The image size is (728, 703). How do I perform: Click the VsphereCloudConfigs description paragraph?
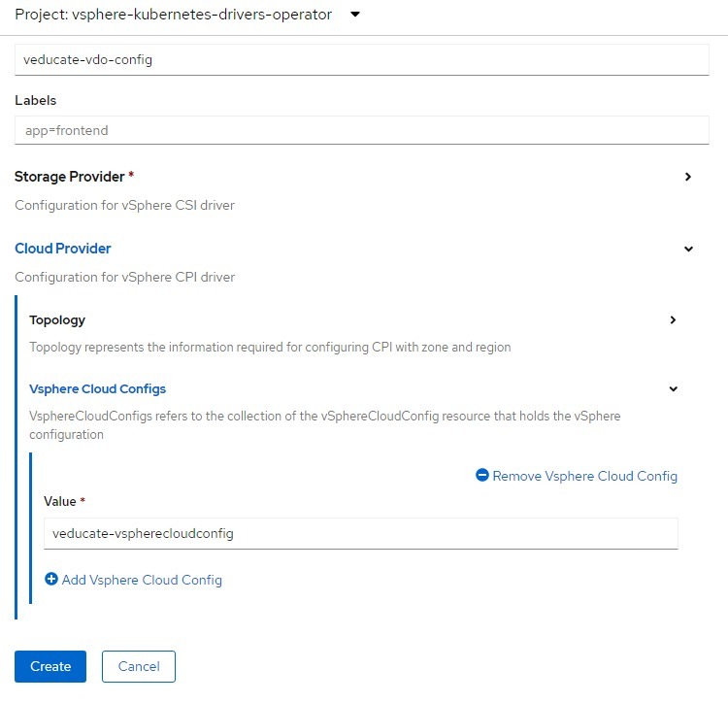tap(324, 425)
